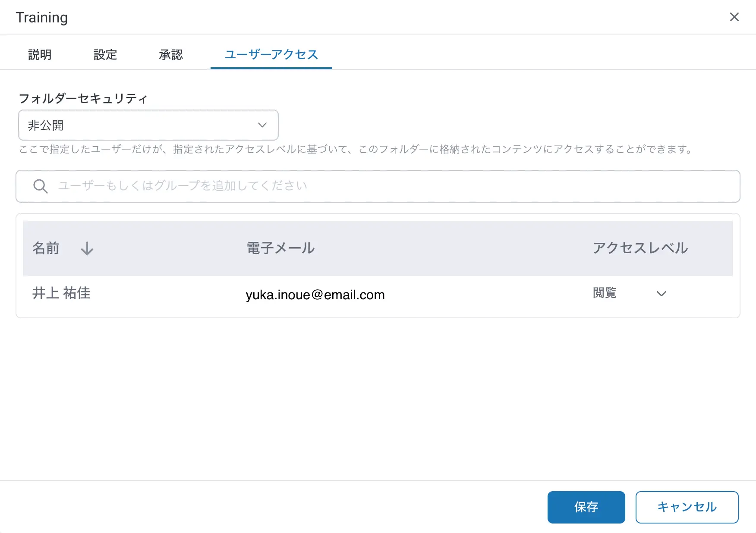Click the キャンセル button
Image resolution: width=756 pixels, height=533 pixels.
(687, 507)
